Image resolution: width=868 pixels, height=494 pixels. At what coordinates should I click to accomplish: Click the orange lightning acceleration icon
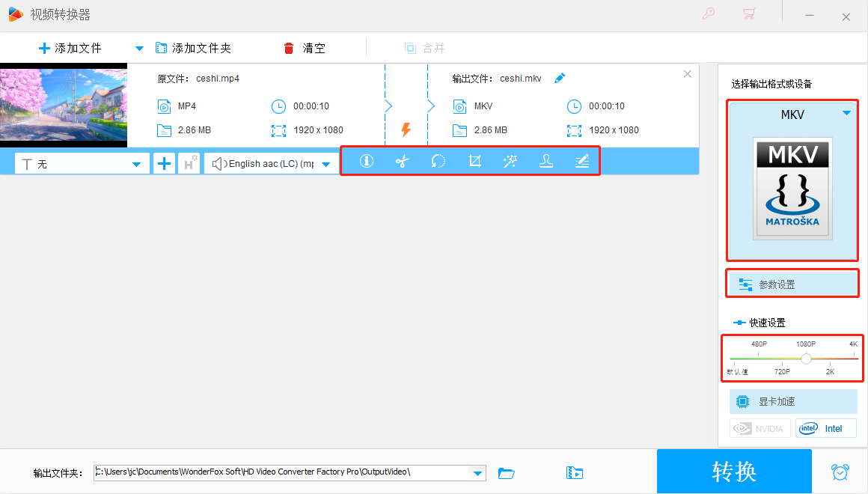tap(406, 129)
